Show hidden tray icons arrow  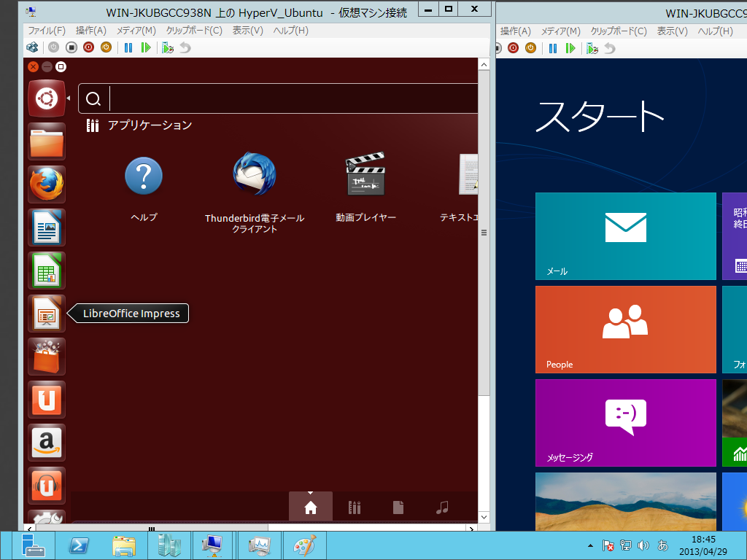[590, 545]
